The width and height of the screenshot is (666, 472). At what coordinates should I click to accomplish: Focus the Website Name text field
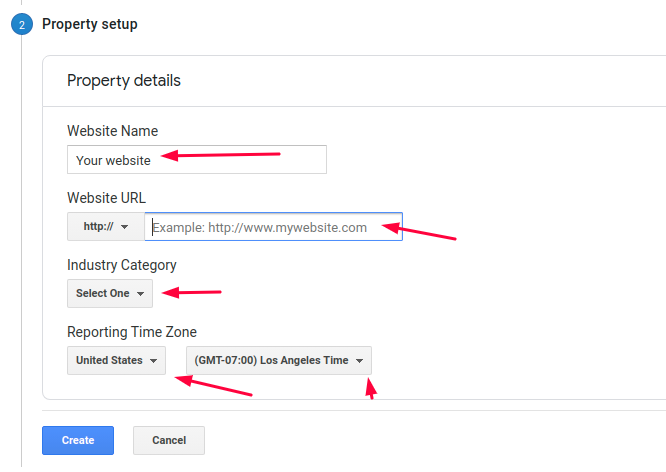point(196,160)
